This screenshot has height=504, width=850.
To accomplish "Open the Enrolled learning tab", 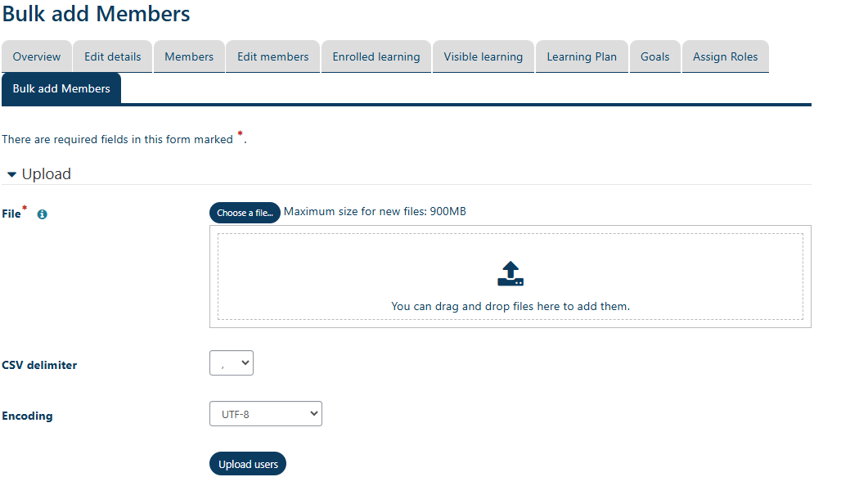I will click(x=376, y=56).
